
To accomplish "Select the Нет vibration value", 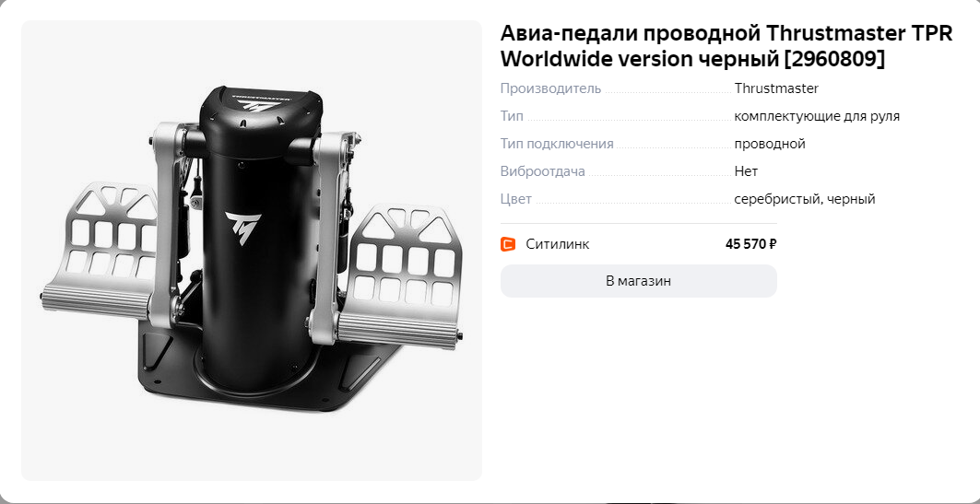I will point(746,171).
